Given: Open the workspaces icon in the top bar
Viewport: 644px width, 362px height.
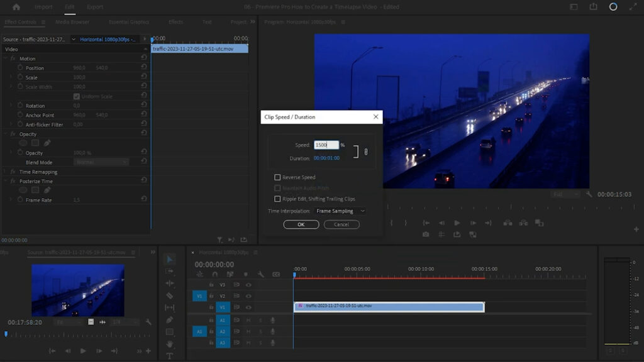Looking at the screenshot, I should 574,7.
